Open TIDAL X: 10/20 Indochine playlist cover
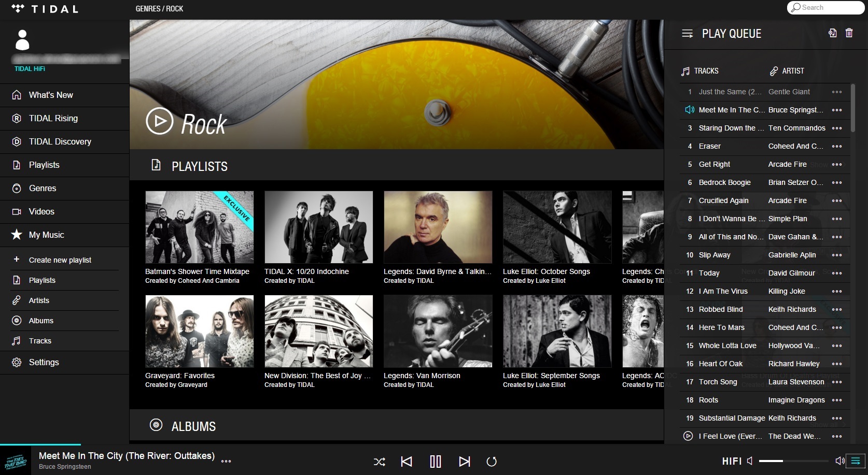 pyautogui.click(x=319, y=227)
